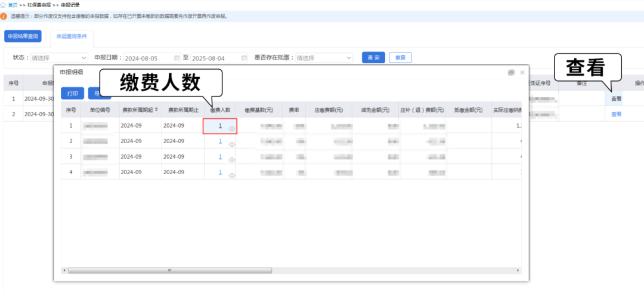The width and height of the screenshot is (644, 294).
Task: Click the blue 查询 search button
Action: point(373,58)
